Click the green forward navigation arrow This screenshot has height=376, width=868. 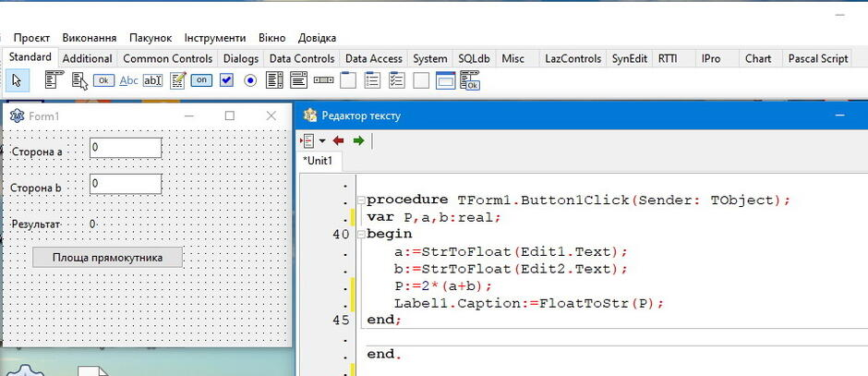pyautogui.click(x=358, y=140)
